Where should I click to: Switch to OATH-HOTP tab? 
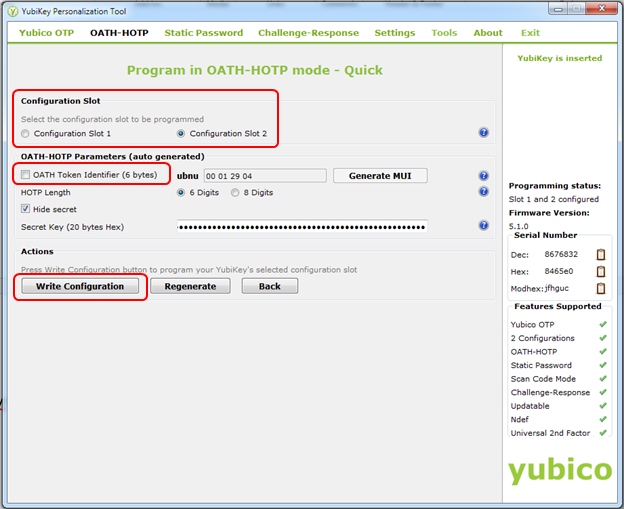pyautogui.click(x=119, y=33)
